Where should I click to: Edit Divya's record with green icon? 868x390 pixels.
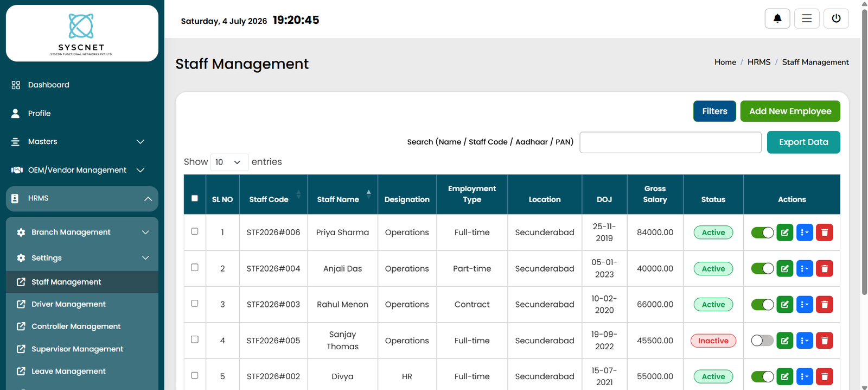(x=784, y=376)
